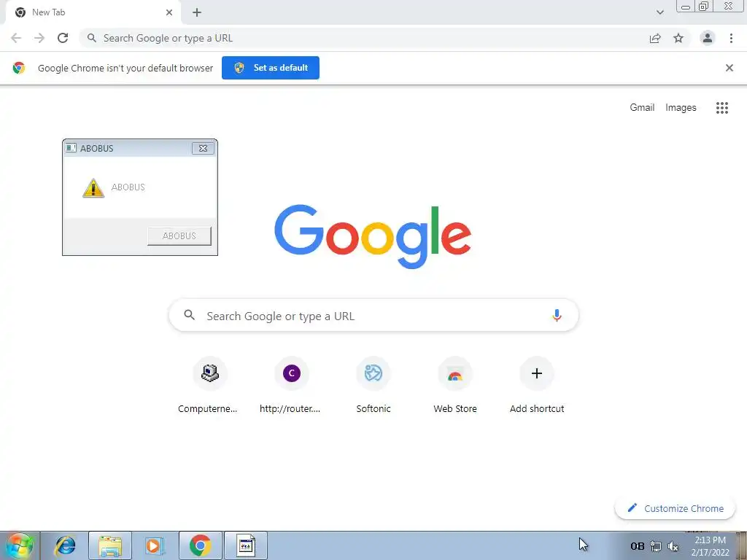Click the share page icon in address bar
The width and height of the screenshot is (747, 560).
[655, 38]
